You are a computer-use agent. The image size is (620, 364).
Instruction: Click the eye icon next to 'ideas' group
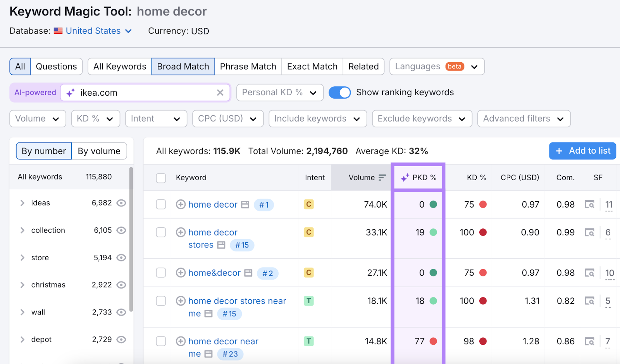click(x=121, y=203)
